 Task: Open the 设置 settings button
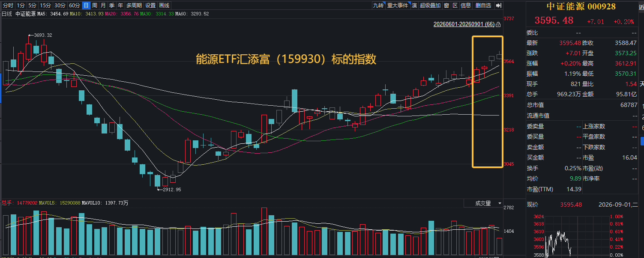coord(150,6)
